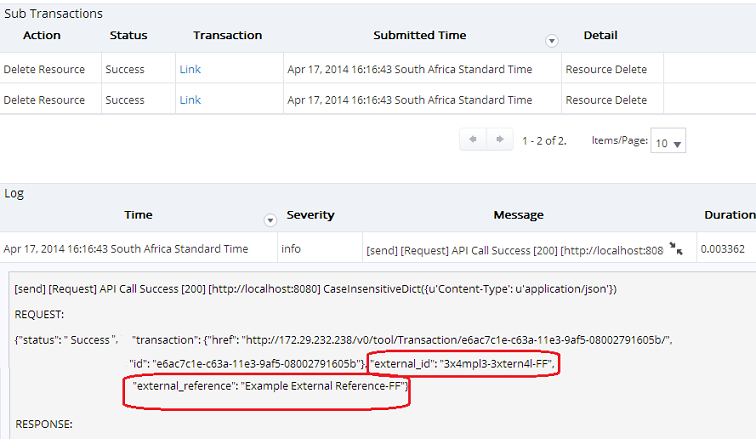This screenshot has height=439, width=756.
Task: Click the Message column header in Log
Action: pos(518,215)
